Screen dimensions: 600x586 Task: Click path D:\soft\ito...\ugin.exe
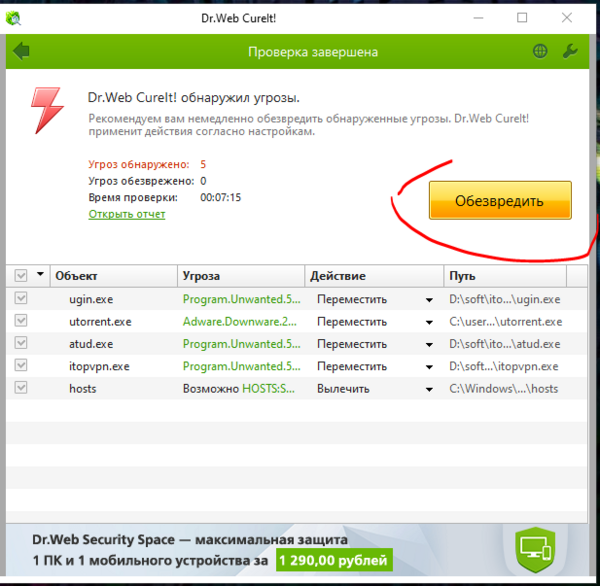tap(504, 299)
